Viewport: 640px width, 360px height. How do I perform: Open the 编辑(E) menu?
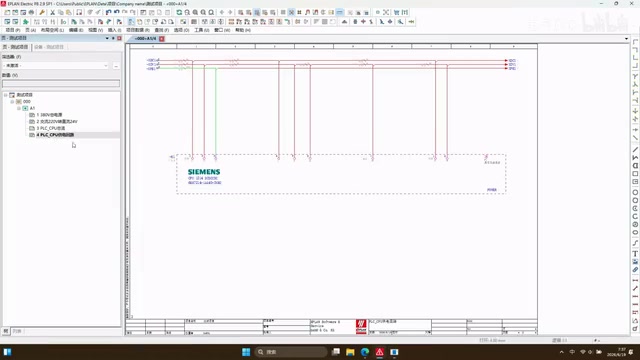pos(76,30)
